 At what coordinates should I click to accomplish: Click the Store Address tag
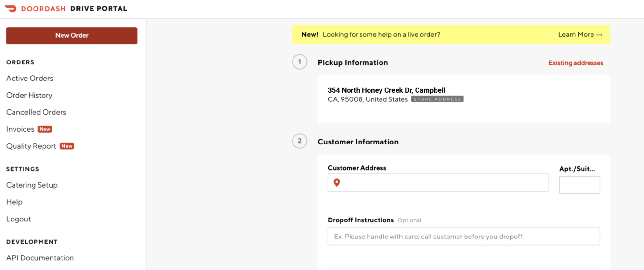(x=437, y=99)
